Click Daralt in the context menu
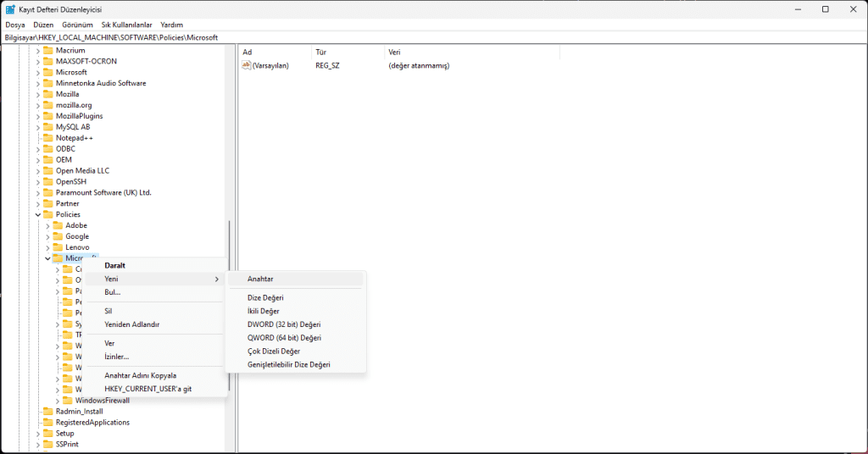The image size is (868, 454). click(x=154, y=265)
